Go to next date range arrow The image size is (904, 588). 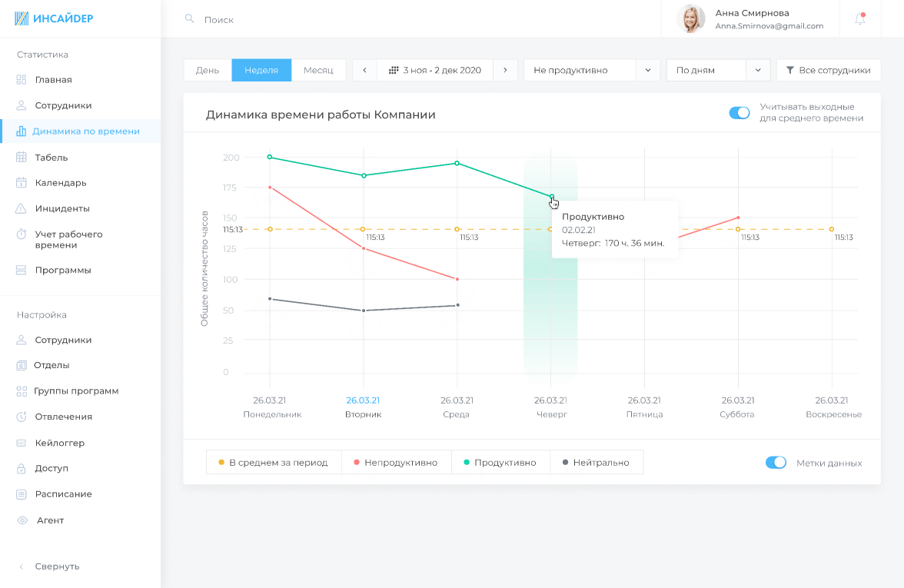tap(506, 71)
